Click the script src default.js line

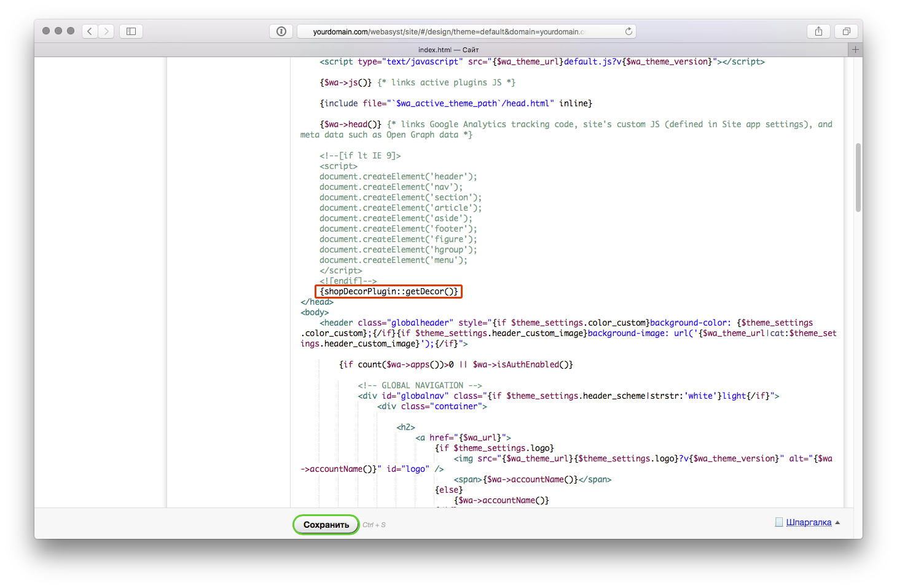[542, 61]
